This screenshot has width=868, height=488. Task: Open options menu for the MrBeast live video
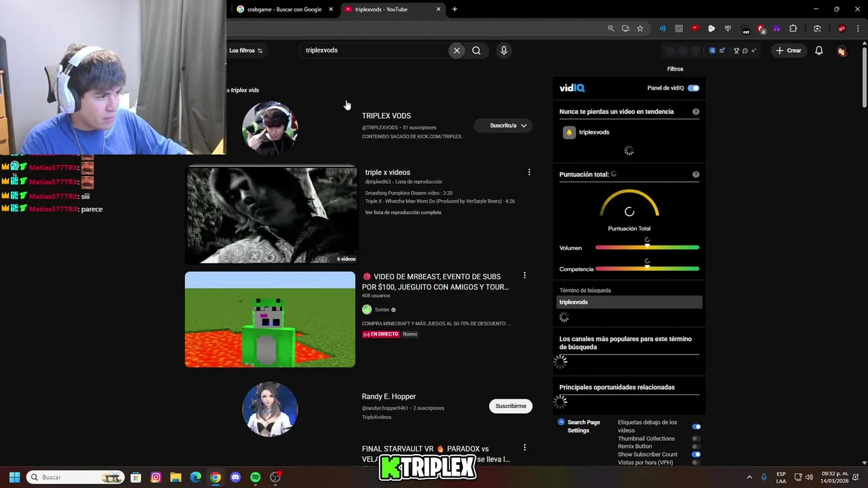coord(524,275)
